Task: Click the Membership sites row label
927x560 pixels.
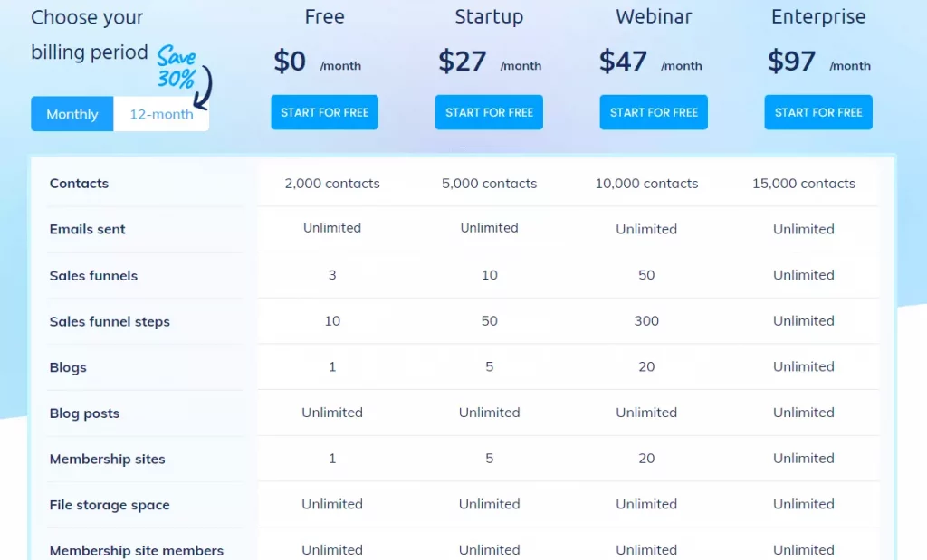Action: click(107, 459)
